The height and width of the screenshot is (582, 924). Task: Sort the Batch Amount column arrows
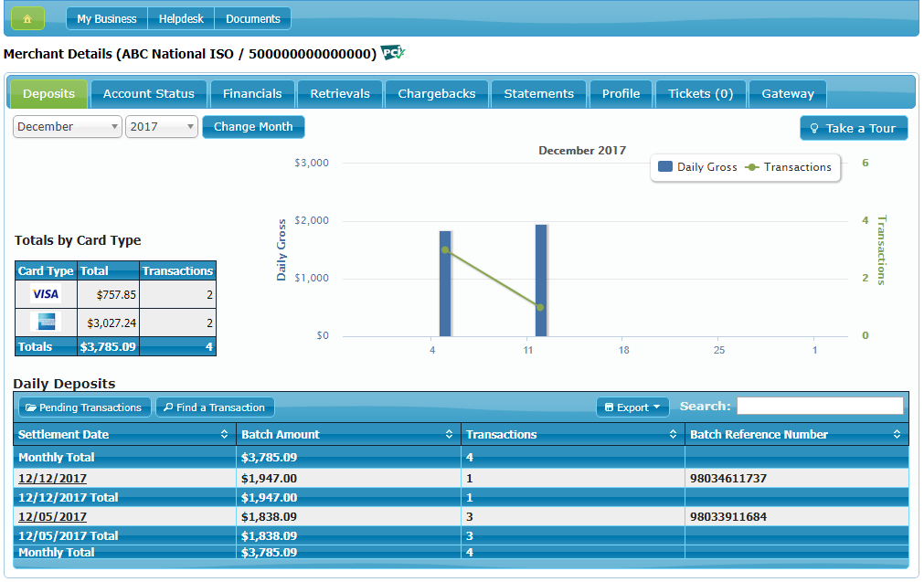point(449,434)
